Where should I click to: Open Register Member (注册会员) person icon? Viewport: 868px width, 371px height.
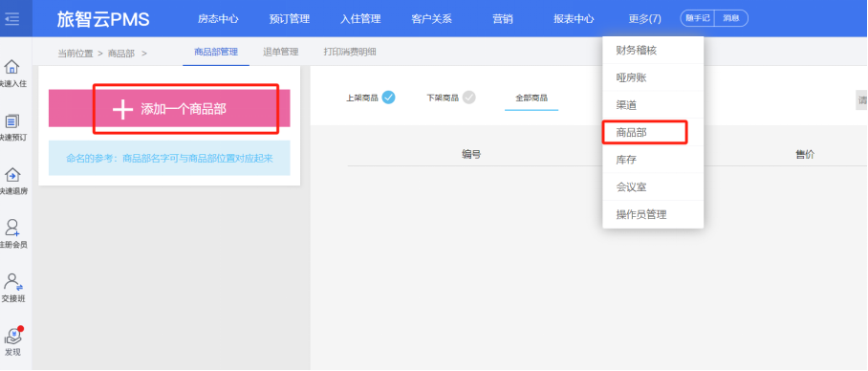[x=12, y=229]
